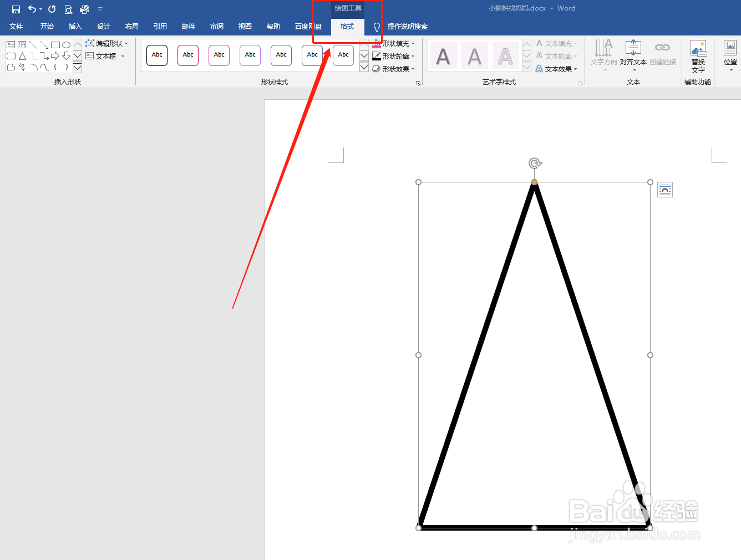
Task: Switch to the 开始 tab
Action: pyautogui.click(x=47, y=27)
